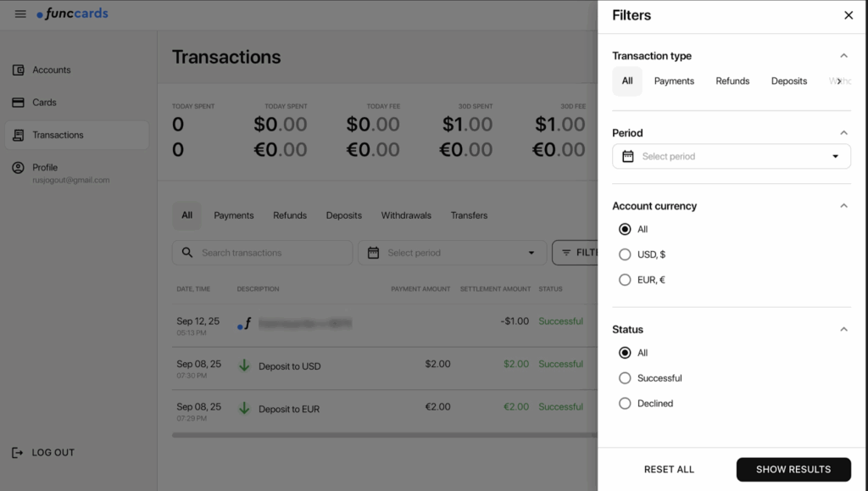This screenshot has width=868, height=491.
Task: Open the hamburger menu icon
Action: tap(20, 14)
